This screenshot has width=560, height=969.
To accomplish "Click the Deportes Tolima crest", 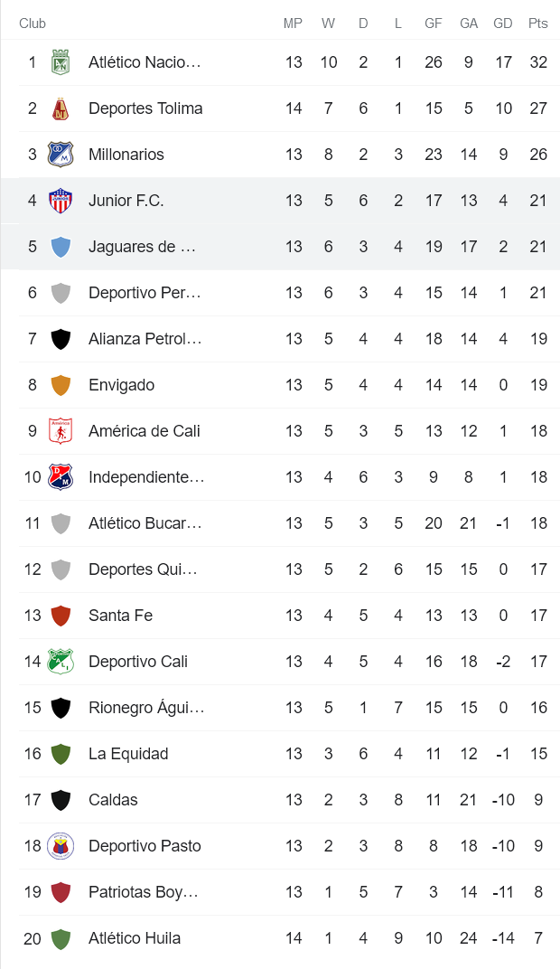I will [x=61, y=108].
